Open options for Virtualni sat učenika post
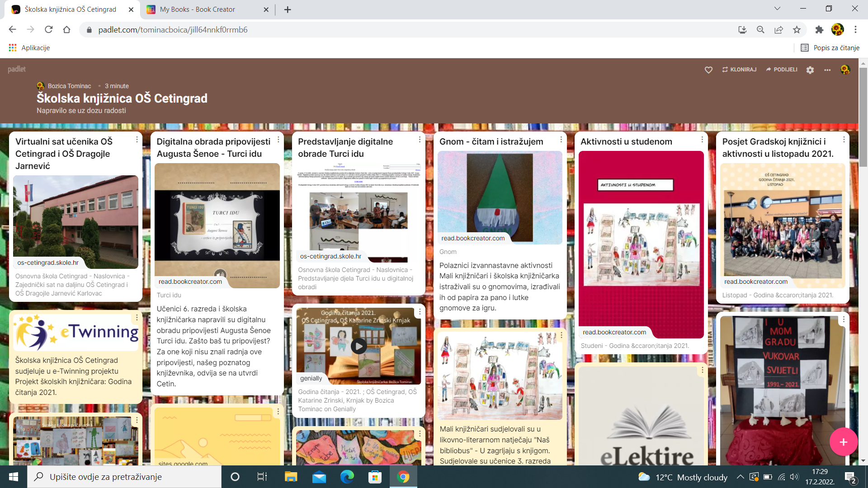This screenshot has height=488, width=868. coord(137,140)
